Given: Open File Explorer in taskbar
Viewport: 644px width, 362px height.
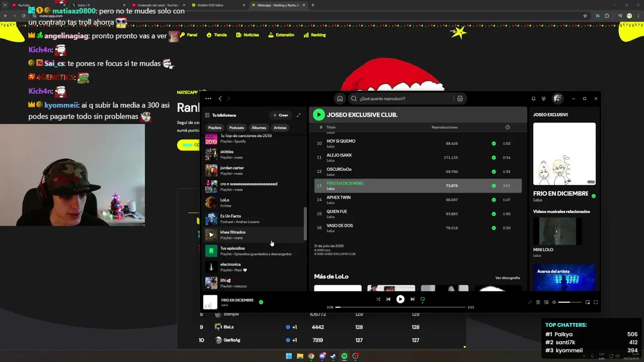Looking at the screenshot, I should 300,356.
